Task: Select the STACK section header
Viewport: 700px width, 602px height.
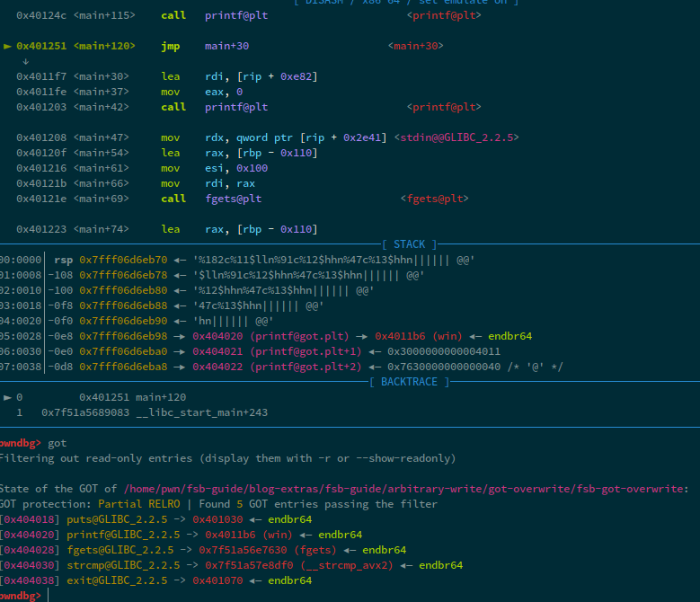Action: [409, 244]
